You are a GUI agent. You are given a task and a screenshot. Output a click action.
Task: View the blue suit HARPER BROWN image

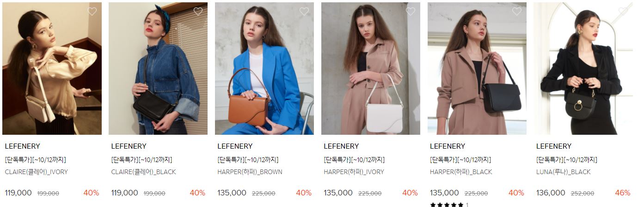(x=264, y=69)
